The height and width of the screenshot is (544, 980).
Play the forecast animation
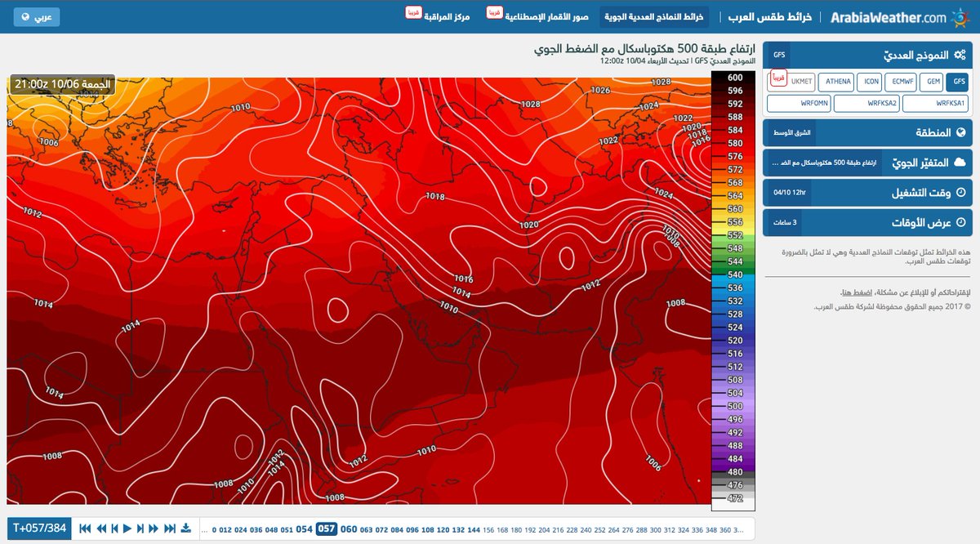pyautogui.click(x=127, y=528)
